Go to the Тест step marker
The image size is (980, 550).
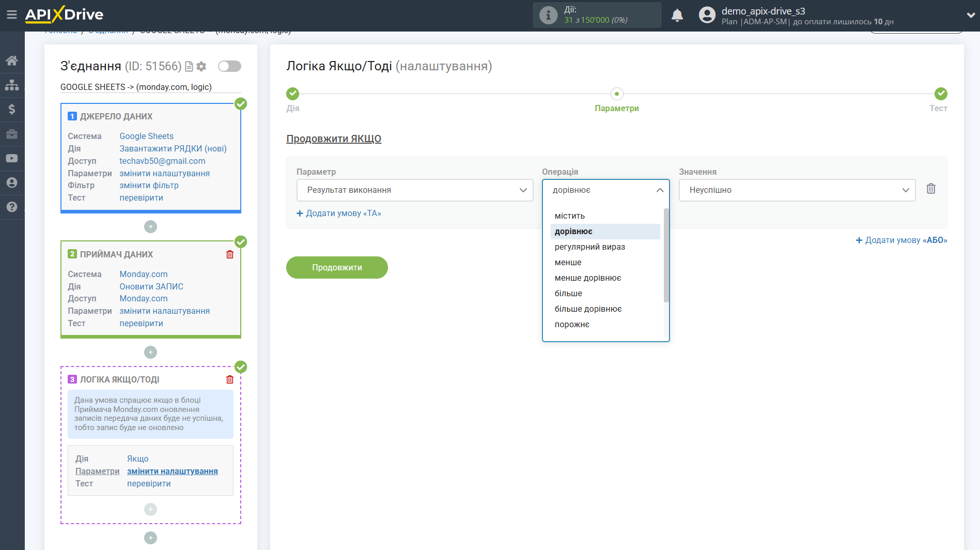tap(941, 94)
